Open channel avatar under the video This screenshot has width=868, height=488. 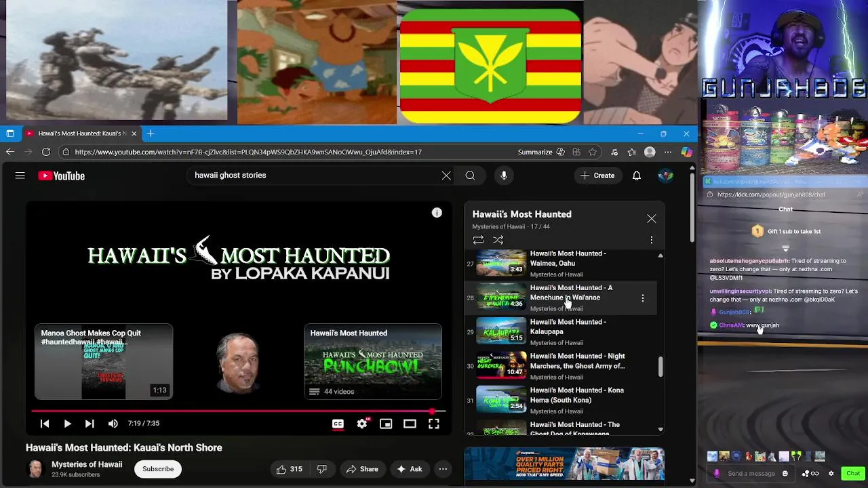35,469
